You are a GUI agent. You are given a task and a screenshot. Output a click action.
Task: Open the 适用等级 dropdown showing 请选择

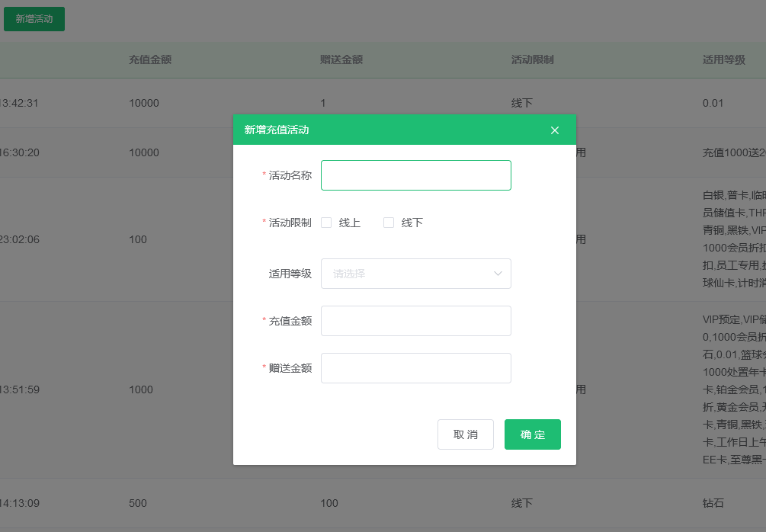point(415,274)
